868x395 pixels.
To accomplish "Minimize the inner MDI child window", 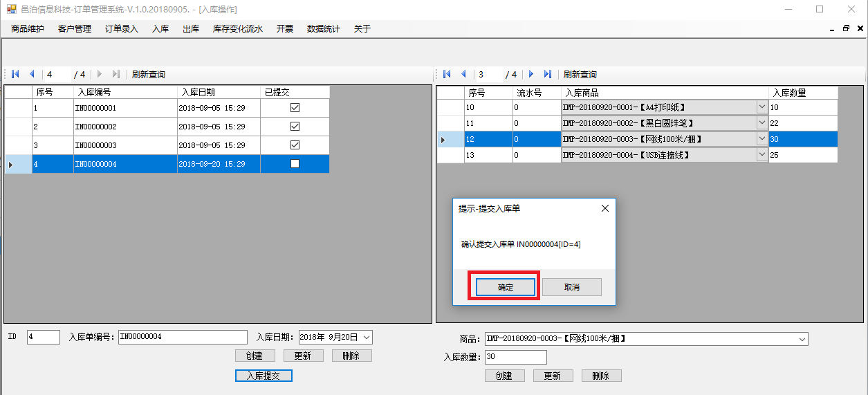I will [x=831, y=29].
